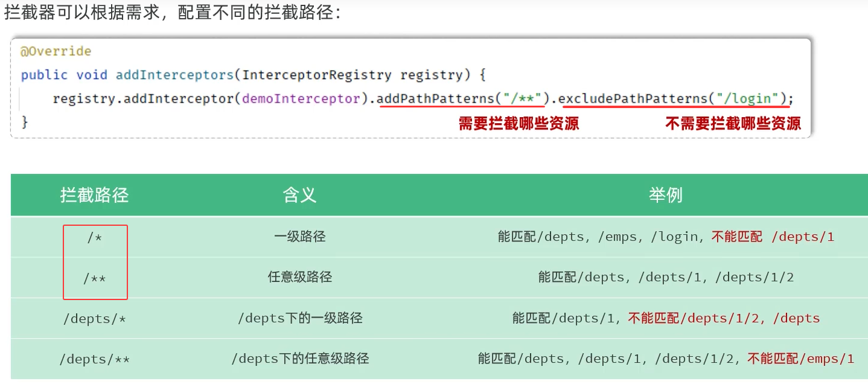Click the /* path cell in the table
The image size is (868, 387).
pyautogui.click(x=95, y=237)
